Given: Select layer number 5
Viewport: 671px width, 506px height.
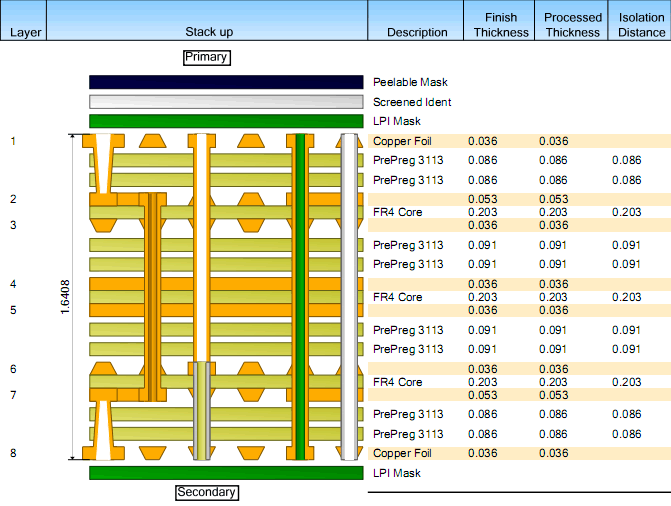Looking at the screenshot, I should point(13,310).
